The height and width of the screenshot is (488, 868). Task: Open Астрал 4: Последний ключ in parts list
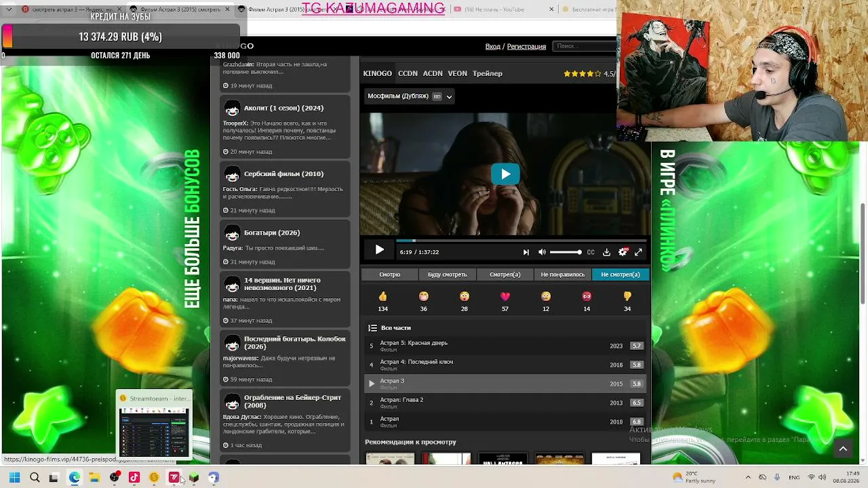505,365
